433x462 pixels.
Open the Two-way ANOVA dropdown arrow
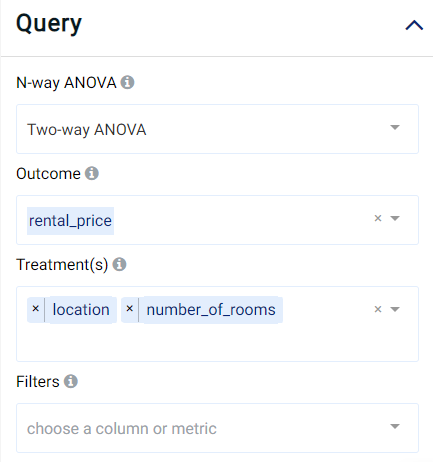click(395, 127)
